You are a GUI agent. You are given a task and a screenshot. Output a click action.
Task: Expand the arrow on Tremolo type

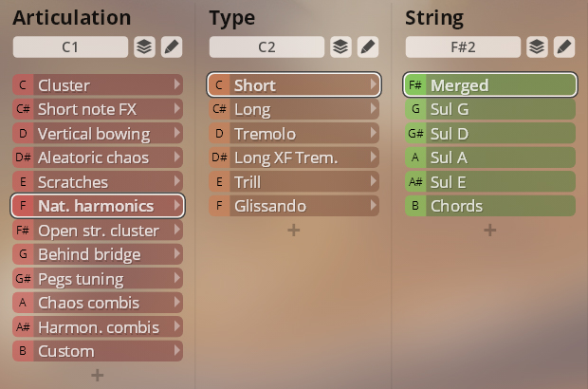tap(374, 133)
